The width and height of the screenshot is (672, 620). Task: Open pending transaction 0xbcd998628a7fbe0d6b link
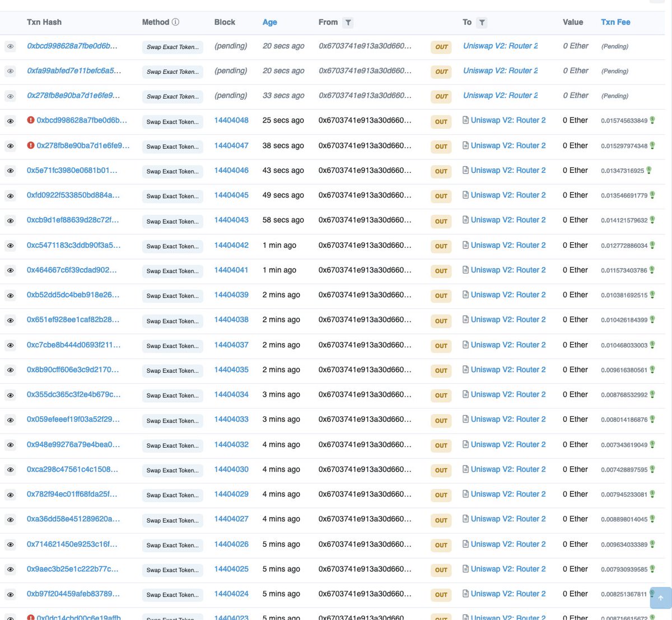(x=72, y=46)
